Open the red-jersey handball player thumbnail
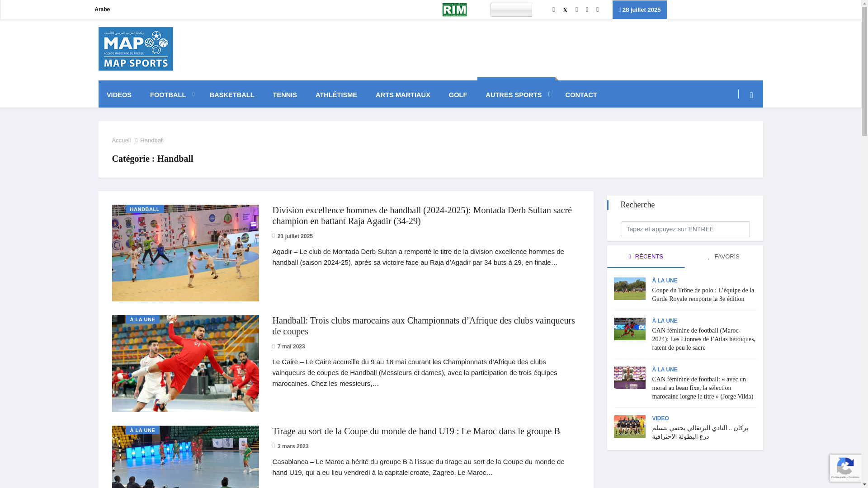 [x=185, y=363]
